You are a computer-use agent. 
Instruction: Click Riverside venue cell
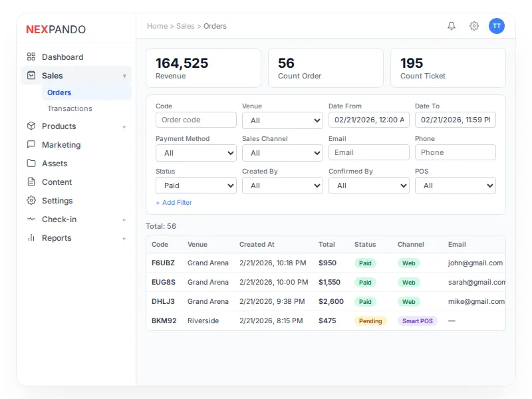point(203,321)
